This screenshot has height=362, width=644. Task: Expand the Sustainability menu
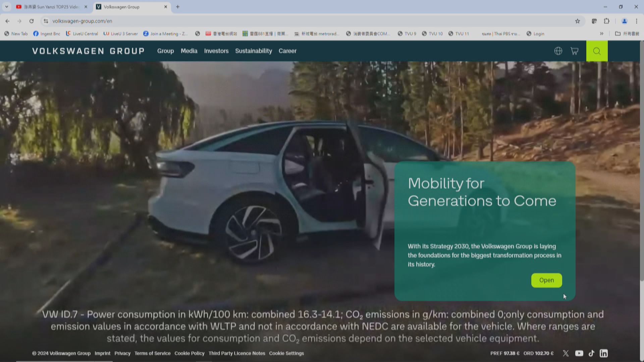[254, 51]
